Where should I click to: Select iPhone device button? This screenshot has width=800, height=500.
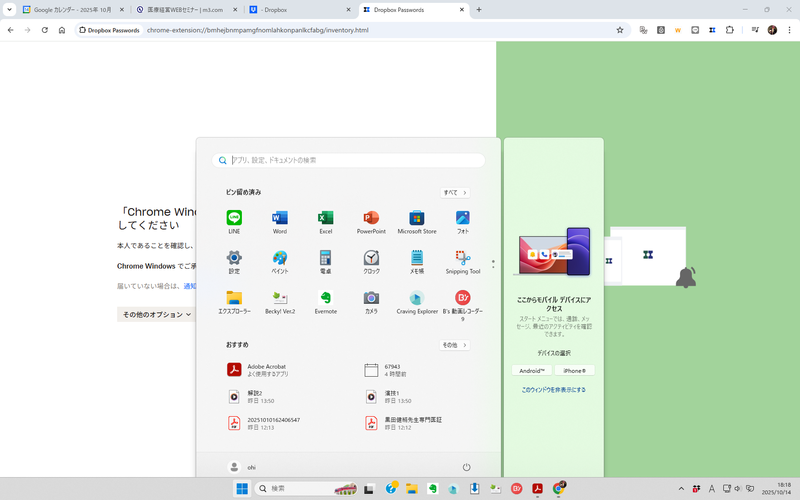click(x=574, y=370)
